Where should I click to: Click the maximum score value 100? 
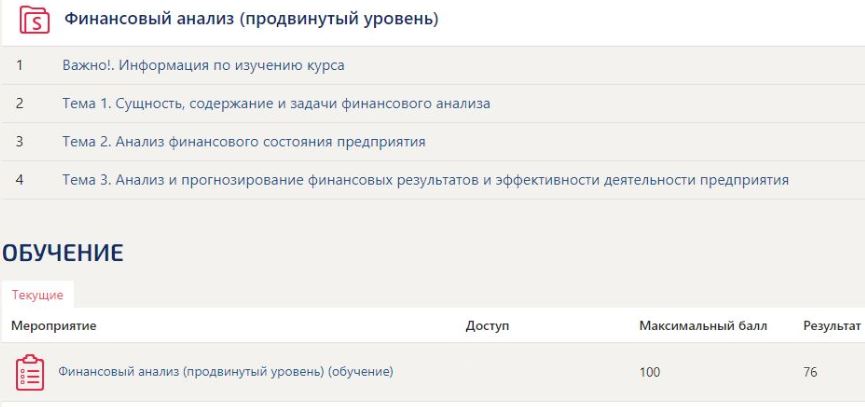pyautogui.click(x=650, y=372)
